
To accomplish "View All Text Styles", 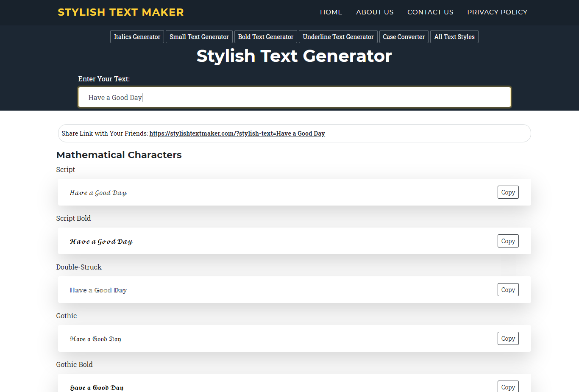I will [454, 36].
